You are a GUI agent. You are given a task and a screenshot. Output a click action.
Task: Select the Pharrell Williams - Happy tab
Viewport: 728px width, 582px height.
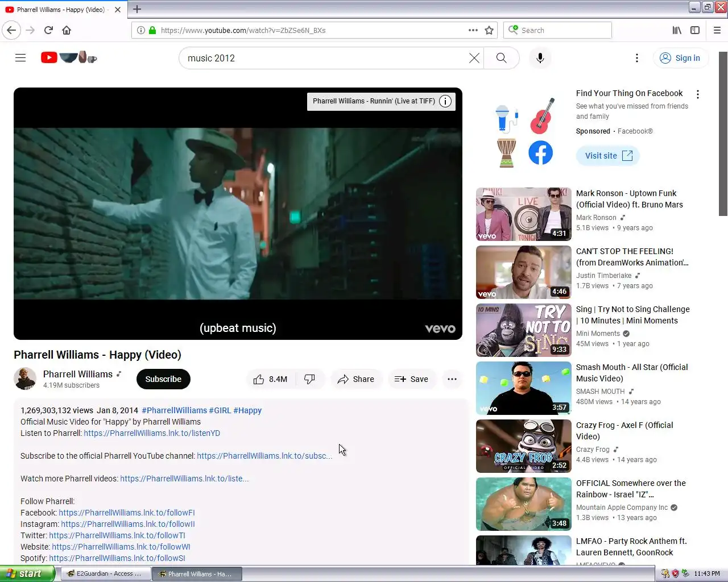(60, 9)
